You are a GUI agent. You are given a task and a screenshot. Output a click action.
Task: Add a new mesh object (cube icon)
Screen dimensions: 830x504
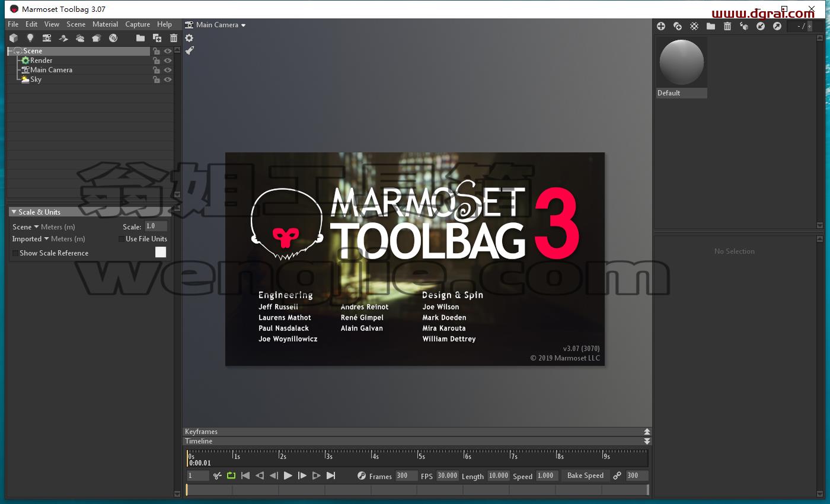click(14, 38)
